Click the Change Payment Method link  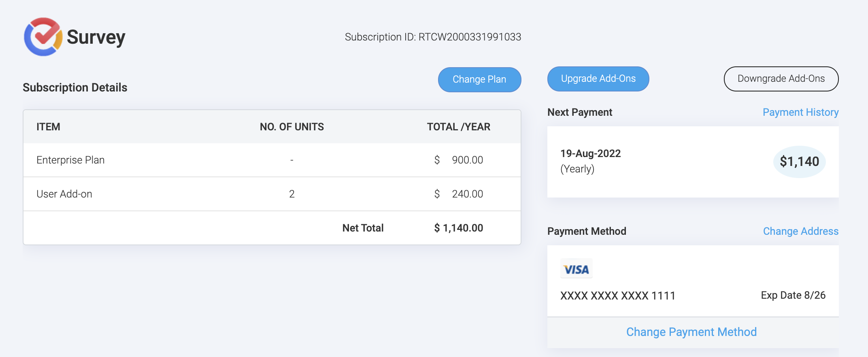tap(691, 332)
